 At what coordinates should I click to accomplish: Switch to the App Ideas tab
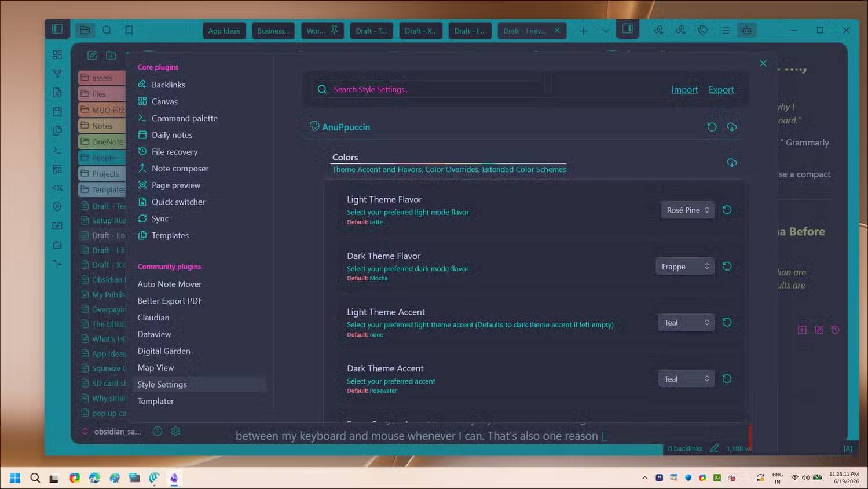pyautogui.click(x=224, y=31)
